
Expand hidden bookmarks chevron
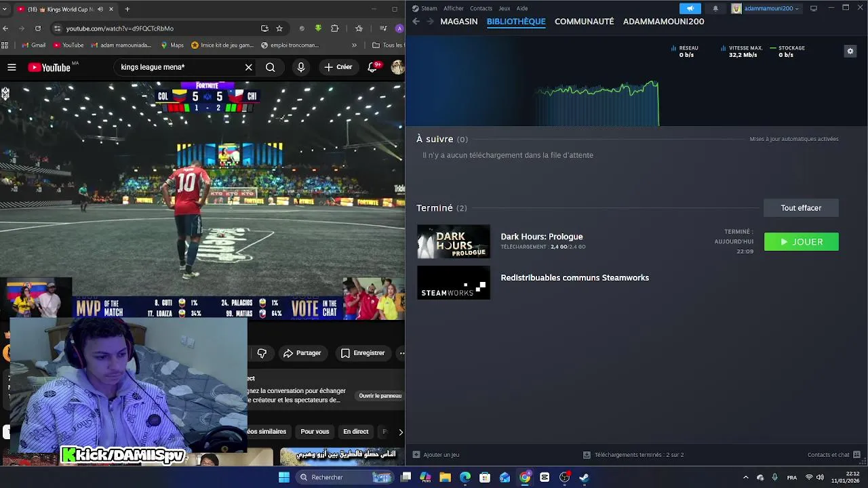354,45
